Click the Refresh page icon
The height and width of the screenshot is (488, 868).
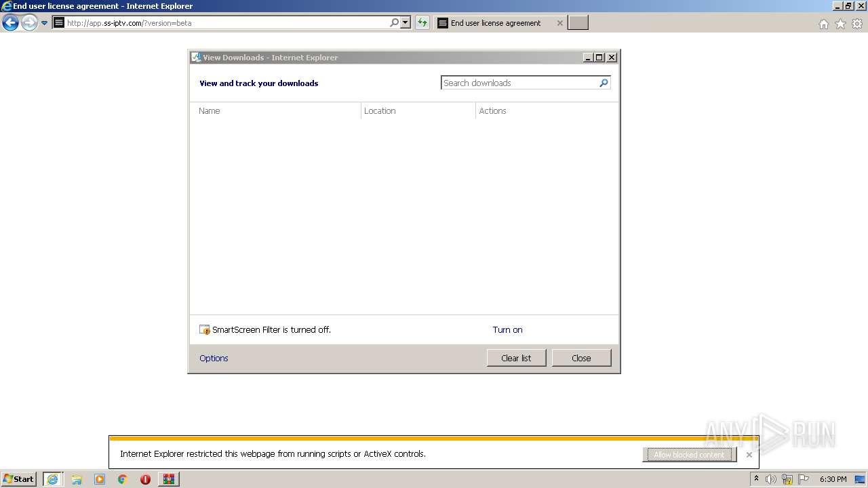click(422, 23)
